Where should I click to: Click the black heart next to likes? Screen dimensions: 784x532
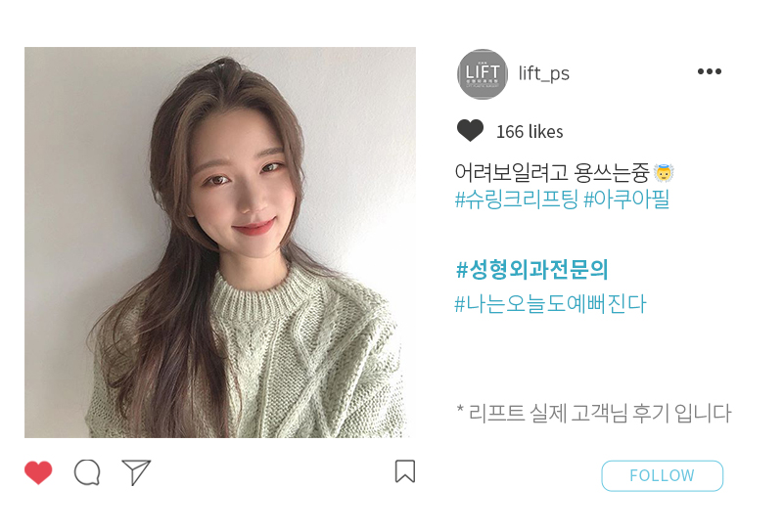(470, 130)
